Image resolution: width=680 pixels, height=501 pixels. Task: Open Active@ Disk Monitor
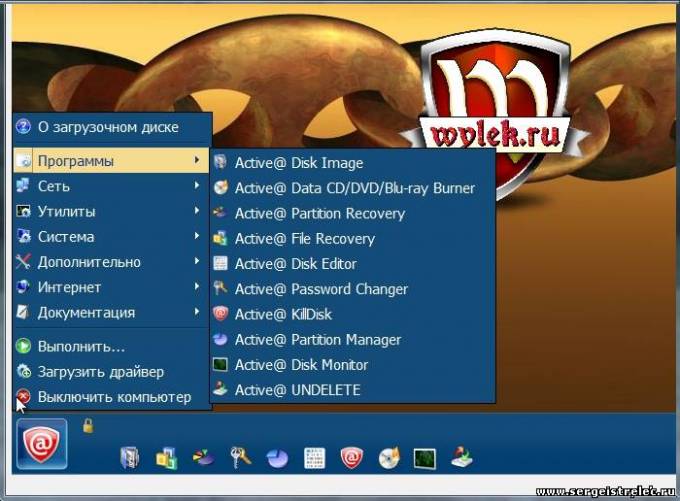coord(353,364)
